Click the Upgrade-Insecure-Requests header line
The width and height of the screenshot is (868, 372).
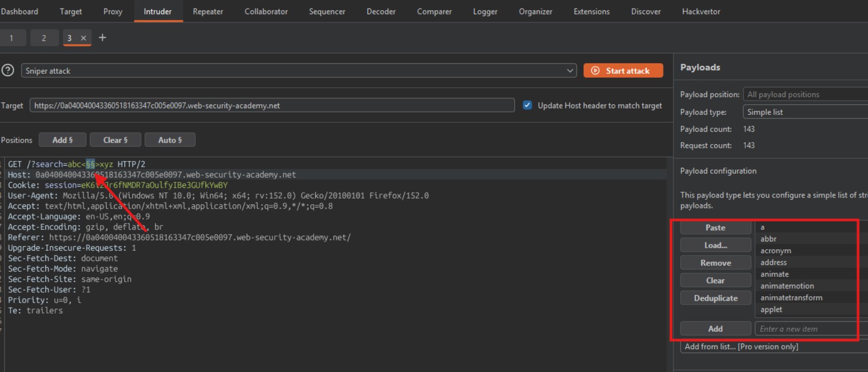coord(72,248)
